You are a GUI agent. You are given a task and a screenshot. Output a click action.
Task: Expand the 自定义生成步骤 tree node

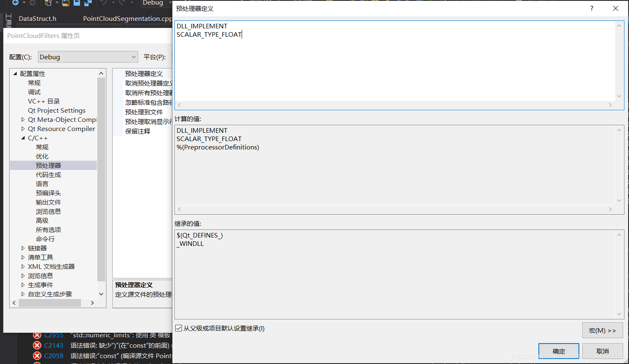(x=23, y=294)
